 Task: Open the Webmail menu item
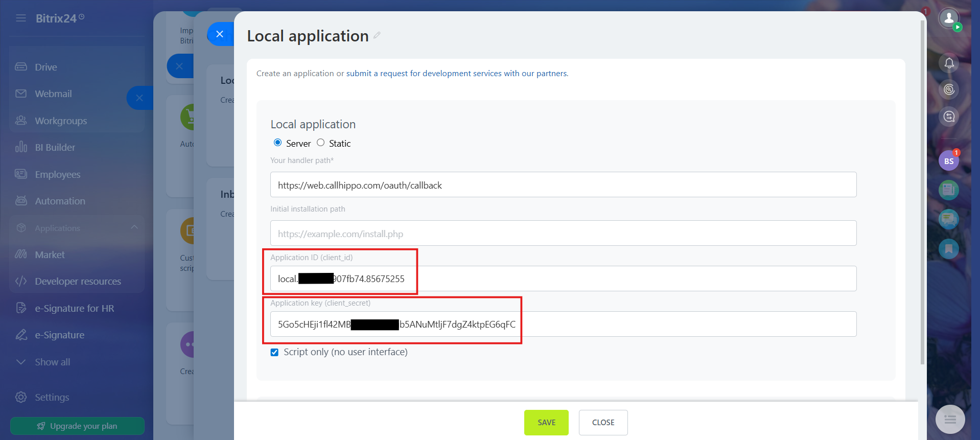click(53, 94)
